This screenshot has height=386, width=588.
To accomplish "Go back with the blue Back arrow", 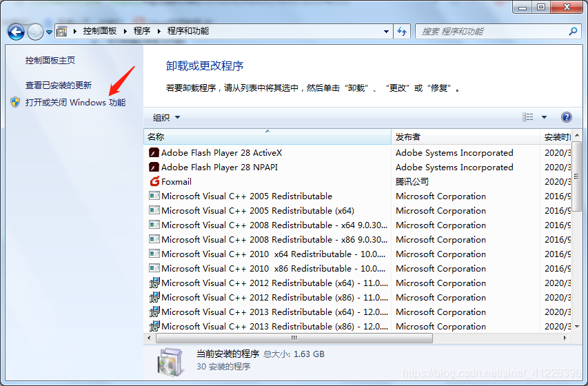I will tap(16, 32).
